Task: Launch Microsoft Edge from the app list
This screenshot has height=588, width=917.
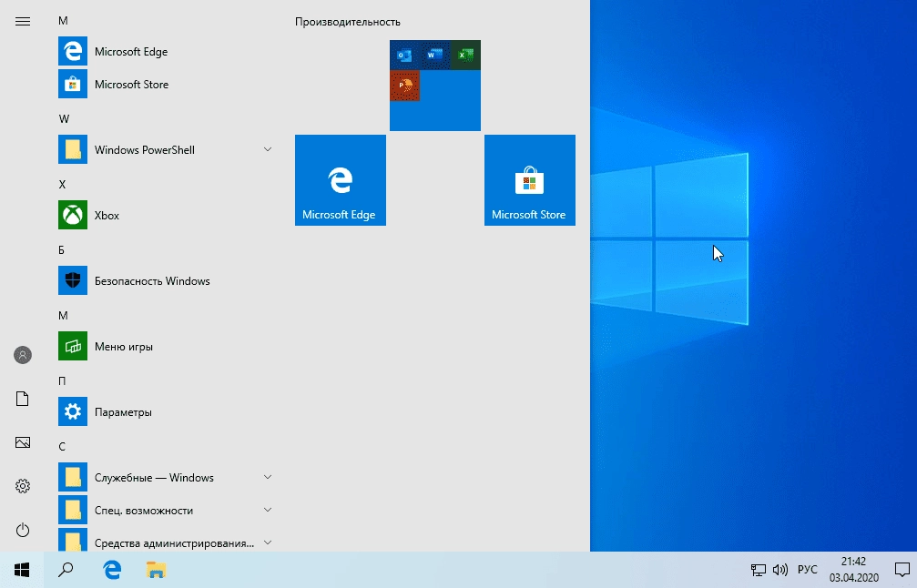Action: point(166,52)
